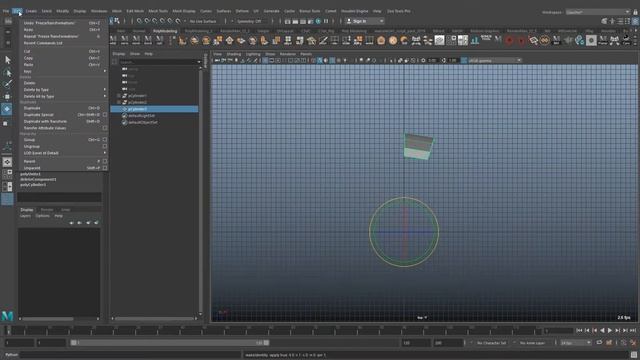This screenshot has height=360, width=640.
Task: Pick the Paint selection brush tool
Action: click(7, 84)
